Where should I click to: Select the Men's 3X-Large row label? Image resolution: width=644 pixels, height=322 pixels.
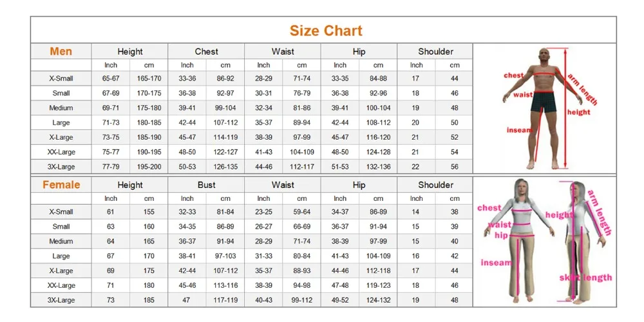click(61, 167)
